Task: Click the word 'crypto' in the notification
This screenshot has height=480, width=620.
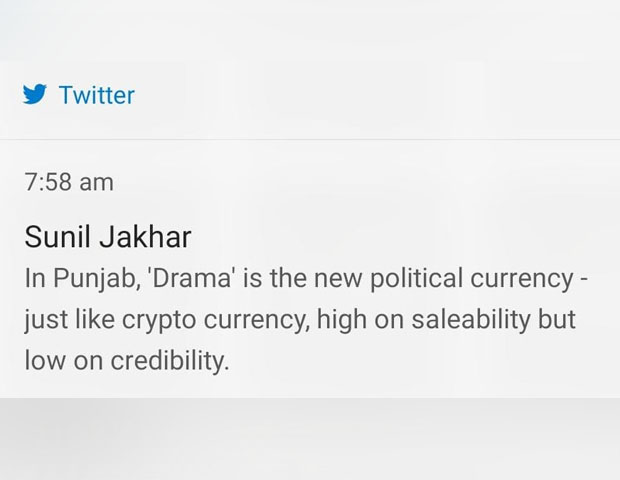Action: (159, 321)
